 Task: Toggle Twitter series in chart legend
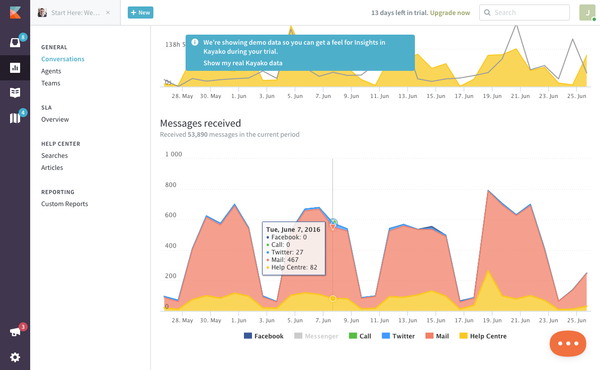(x=398, y=336)
